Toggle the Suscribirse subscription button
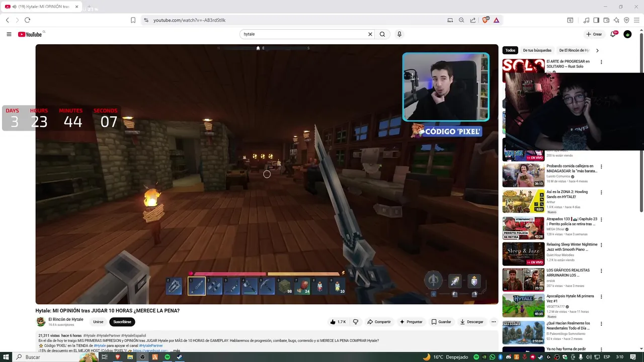The width and height of the screenshot is (644, 362). click(x=122, y=322)
